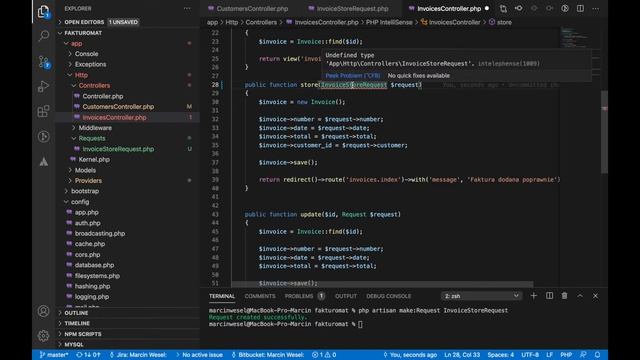Expand the bootstrap folder
The image size is (640, 360).
(128, 191)
